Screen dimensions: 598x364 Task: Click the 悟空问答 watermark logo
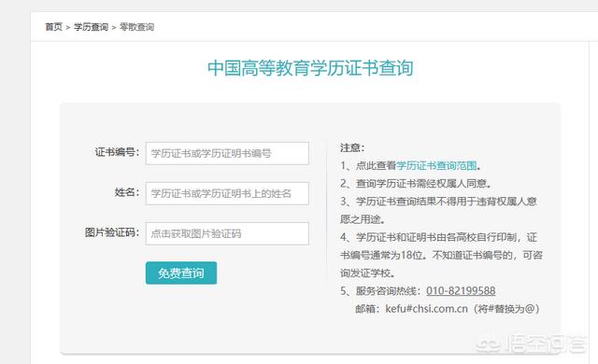pos(532,343)
